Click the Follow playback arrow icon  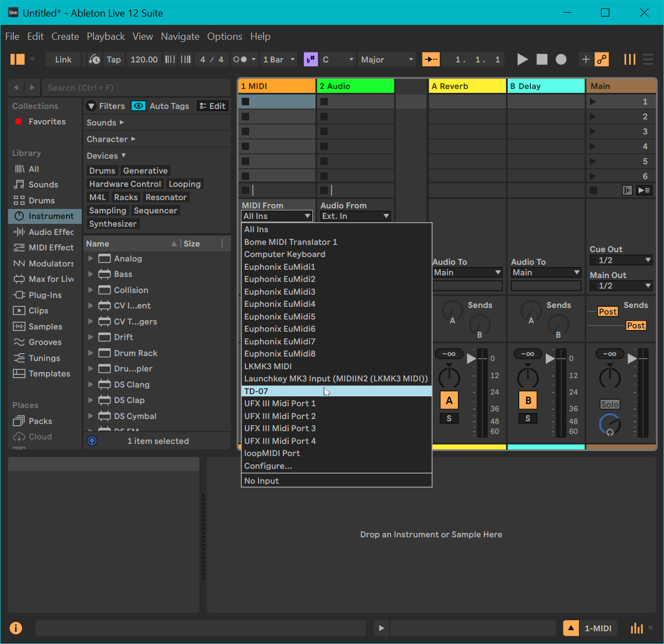coord(431,60)
